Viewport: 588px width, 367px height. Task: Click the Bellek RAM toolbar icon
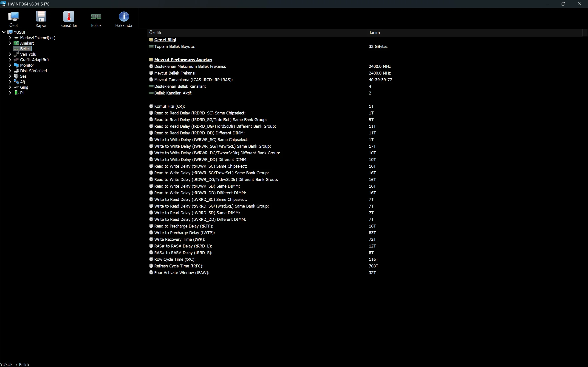(x=96, y=17)
